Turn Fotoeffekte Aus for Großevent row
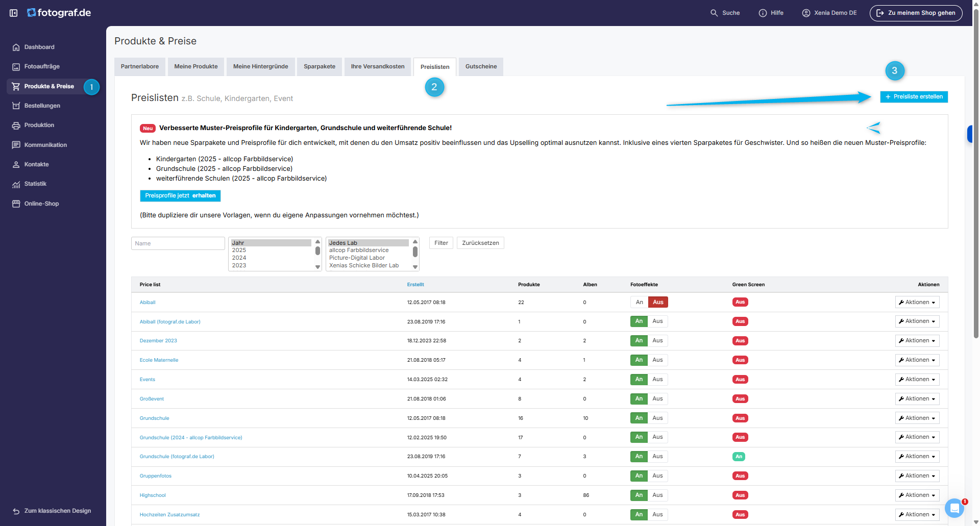The image size is (980, 526). [657, 399]
